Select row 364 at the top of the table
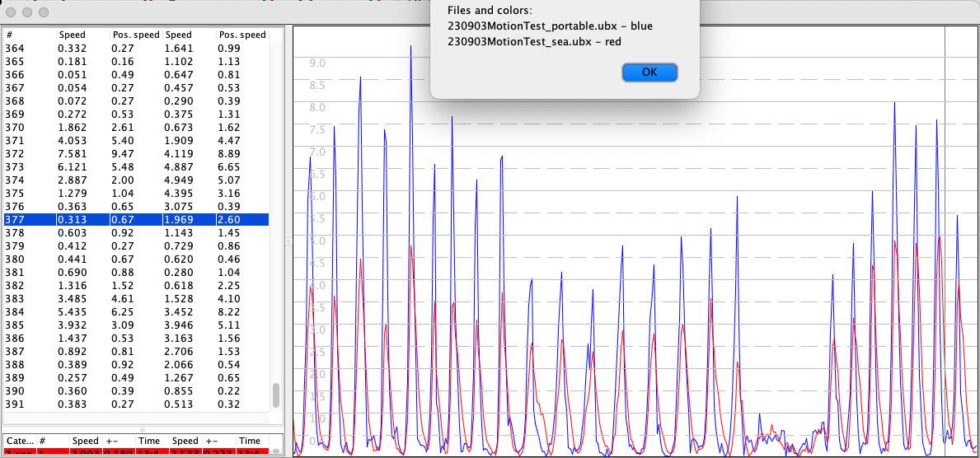 [140, 49]
